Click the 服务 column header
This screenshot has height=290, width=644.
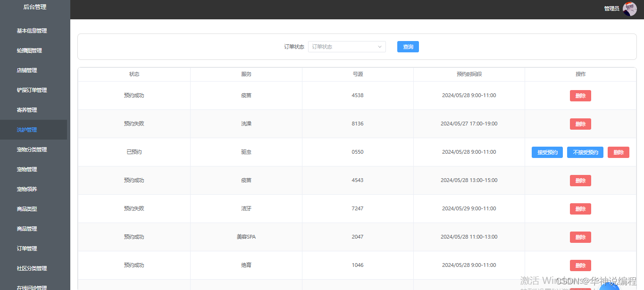coord(246,75)
